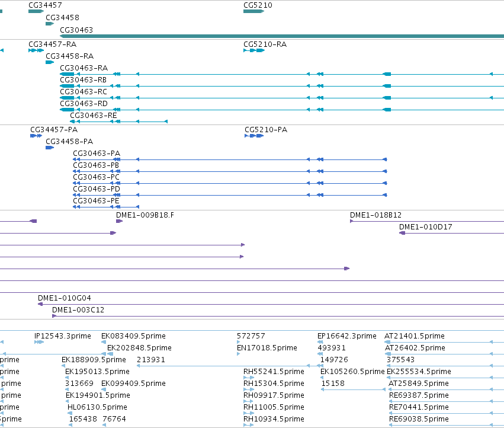Image resolution: width=504 pixels, height=428 pixels.
Task: Select transcript CG34457-RA label
Action: coord(52,44)
